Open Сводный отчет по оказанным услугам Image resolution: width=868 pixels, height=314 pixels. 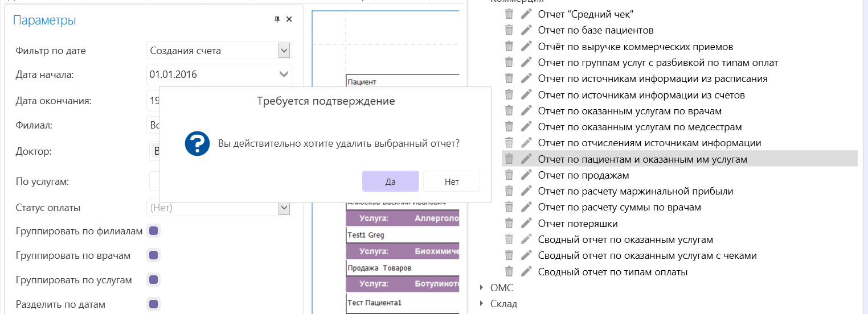tap(625, 239)
